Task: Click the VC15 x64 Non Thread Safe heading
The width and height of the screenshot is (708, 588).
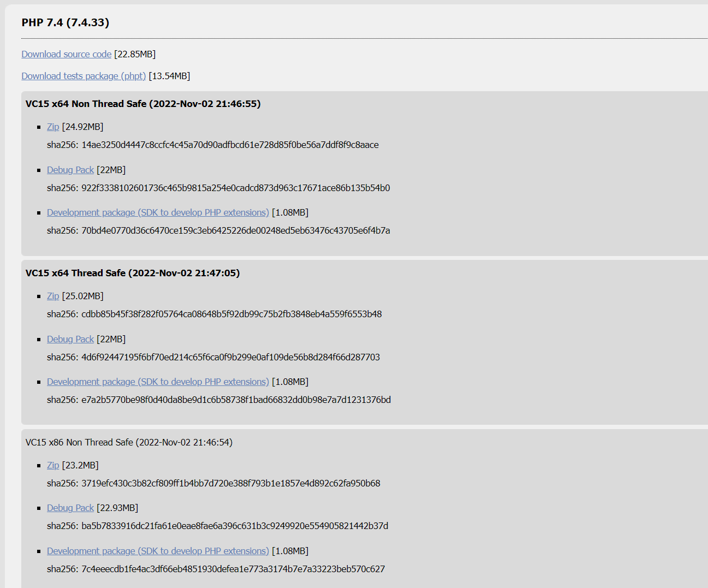Action: point(143,104)
